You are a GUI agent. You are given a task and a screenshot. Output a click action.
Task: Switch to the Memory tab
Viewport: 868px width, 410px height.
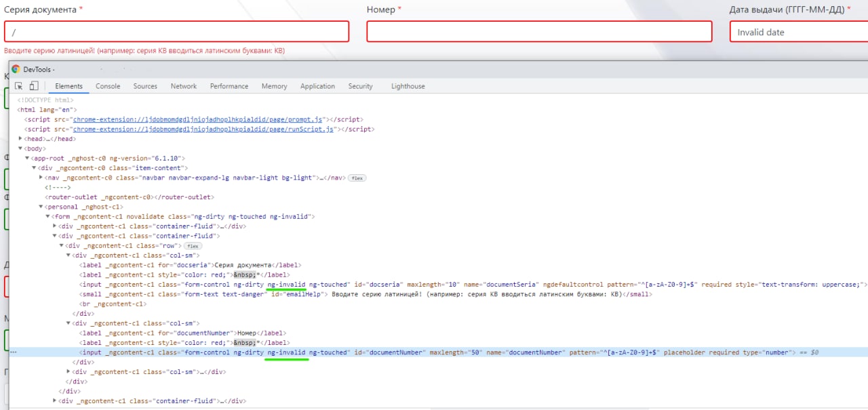(274, 86)
